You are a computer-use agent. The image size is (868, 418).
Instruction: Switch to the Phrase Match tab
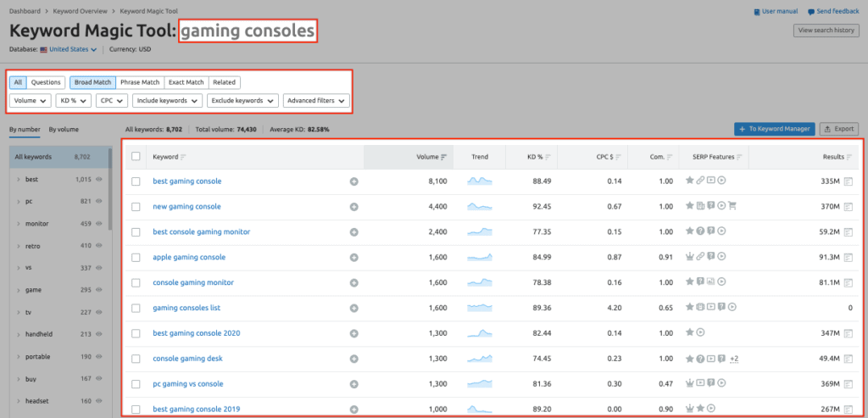(140, 82)
